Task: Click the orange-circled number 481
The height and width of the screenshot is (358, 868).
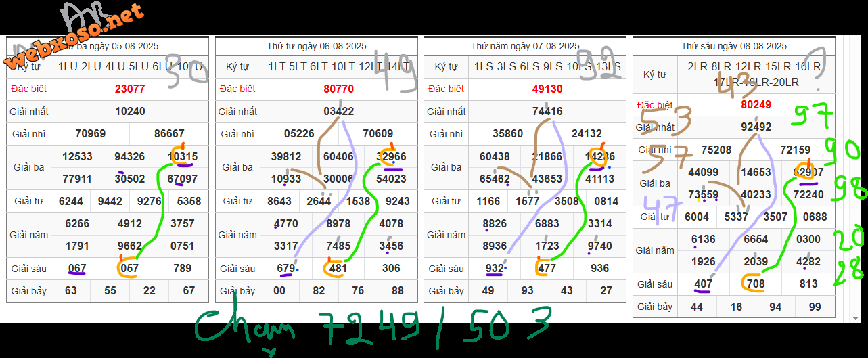Action: pos(338,269)
